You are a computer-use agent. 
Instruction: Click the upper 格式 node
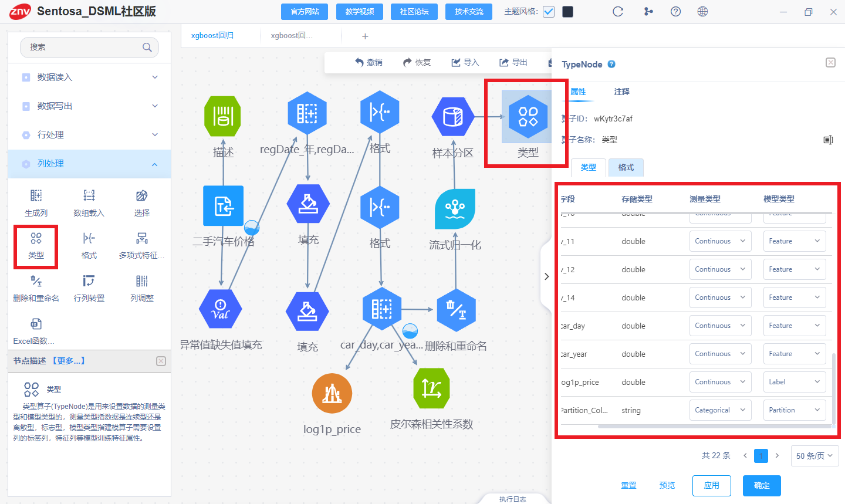tap(380, 111)
